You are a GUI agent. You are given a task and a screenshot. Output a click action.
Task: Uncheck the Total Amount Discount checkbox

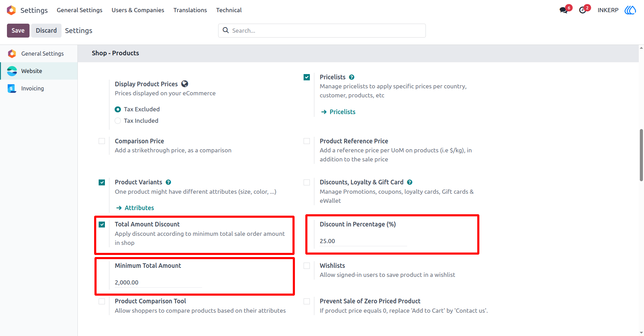102,224
